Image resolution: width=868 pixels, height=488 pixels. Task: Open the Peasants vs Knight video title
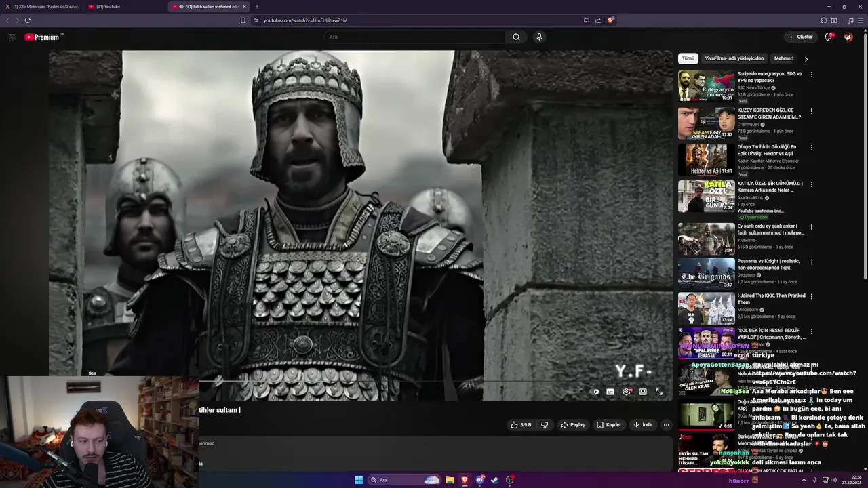pyautogui.click(x=768, y=264)
